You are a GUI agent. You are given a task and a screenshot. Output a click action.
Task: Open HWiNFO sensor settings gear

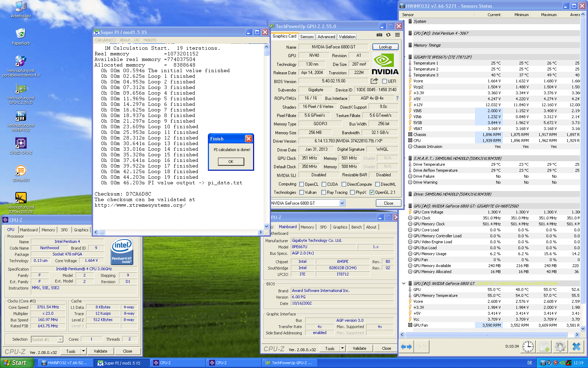[560, 347]
